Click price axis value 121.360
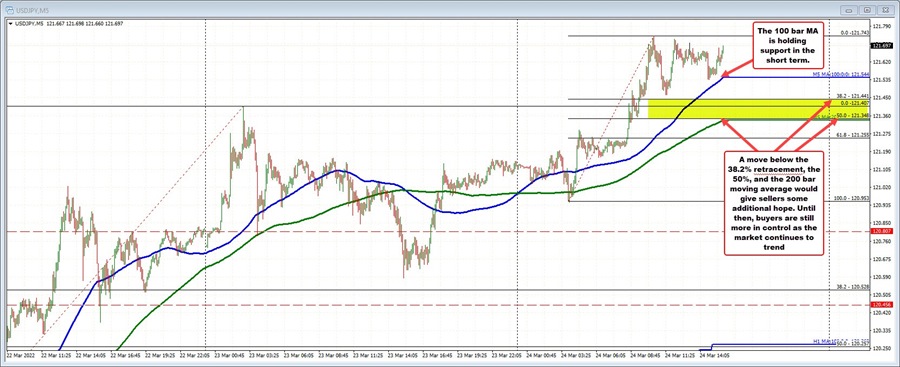Image resolution: width=900 pixels, height=367 pixels. [x=881, y=115]
